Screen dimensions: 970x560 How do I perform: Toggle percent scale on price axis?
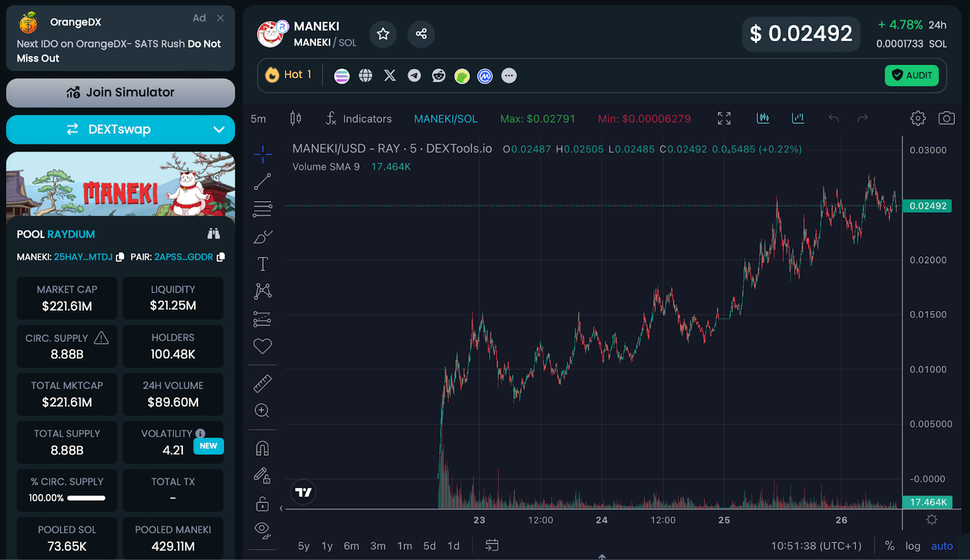tap(889, 546)
